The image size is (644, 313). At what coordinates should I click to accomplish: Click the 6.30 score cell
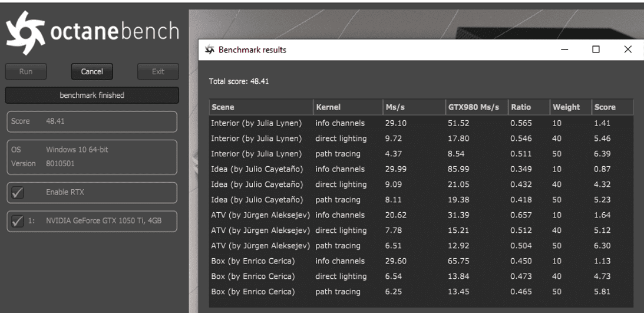(602, 246)
